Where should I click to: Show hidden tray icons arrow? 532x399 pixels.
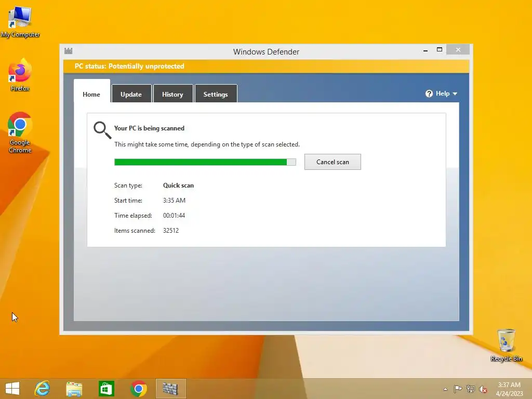click(x=445, y=389)
